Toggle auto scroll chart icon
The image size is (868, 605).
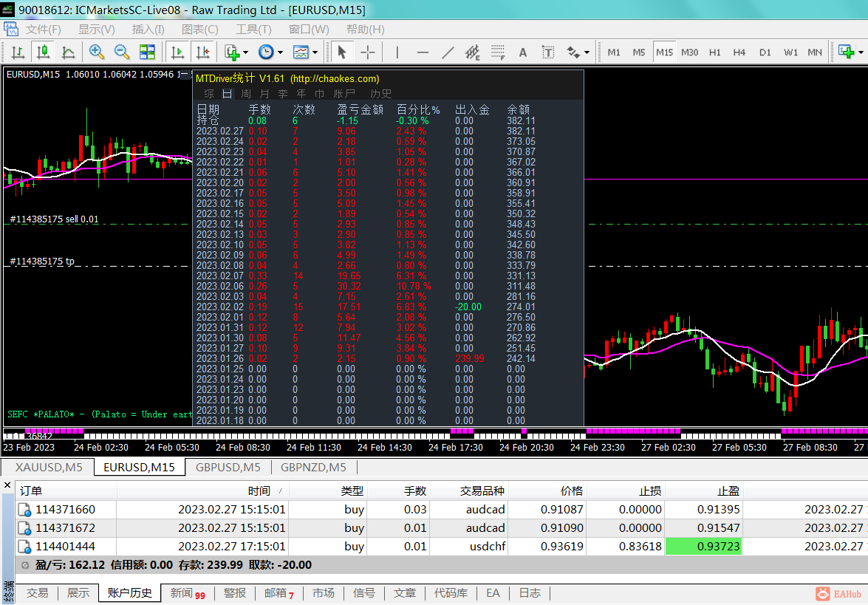point(177,52)
